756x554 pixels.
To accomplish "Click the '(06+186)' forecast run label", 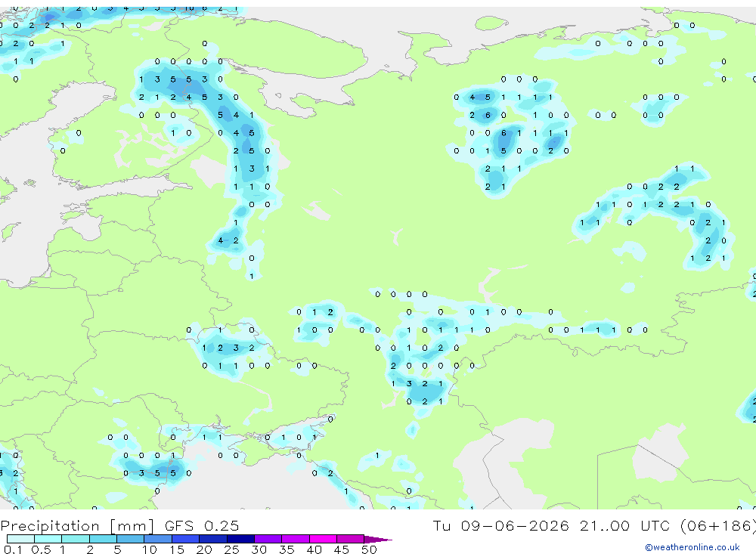I will [718, 525].
